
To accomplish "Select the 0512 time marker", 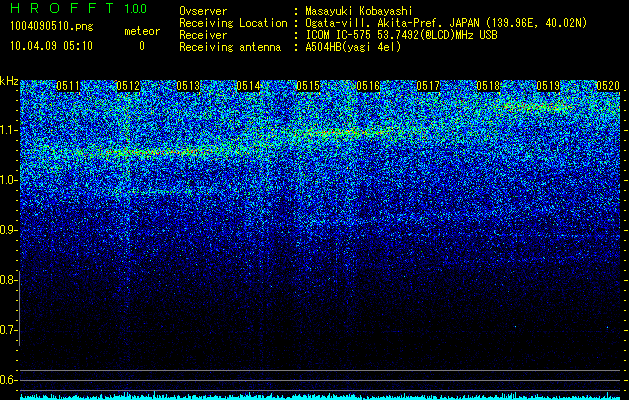I will (128, 86).
